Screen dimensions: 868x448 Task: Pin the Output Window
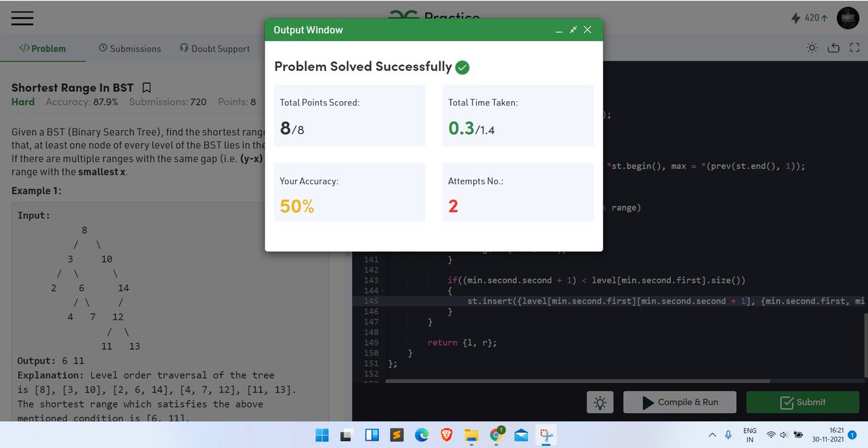point(573,30)
